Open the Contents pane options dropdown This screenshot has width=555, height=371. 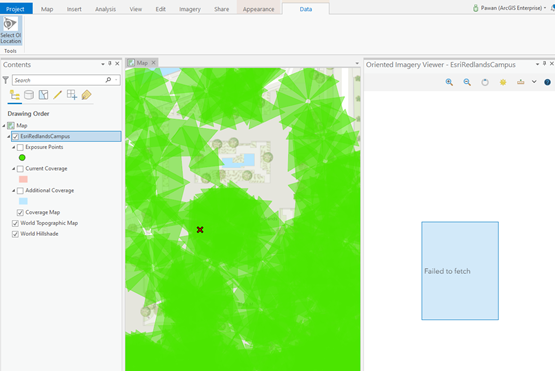click(103, 64)
